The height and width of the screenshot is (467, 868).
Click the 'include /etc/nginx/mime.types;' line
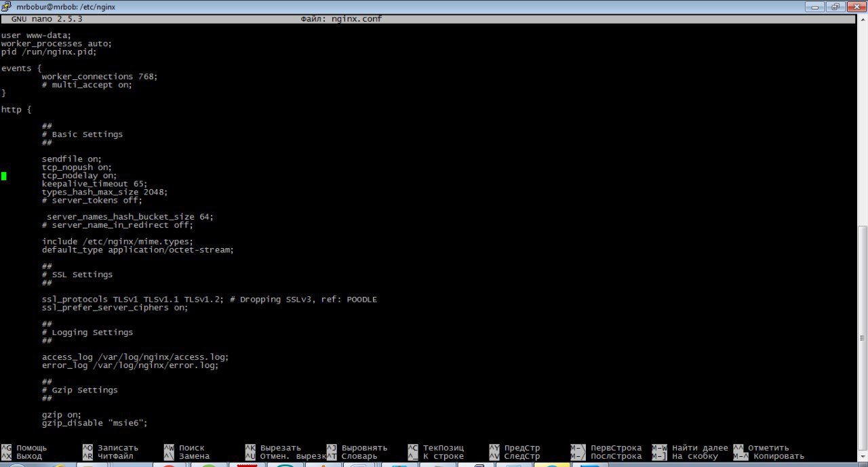coord(117,241)
